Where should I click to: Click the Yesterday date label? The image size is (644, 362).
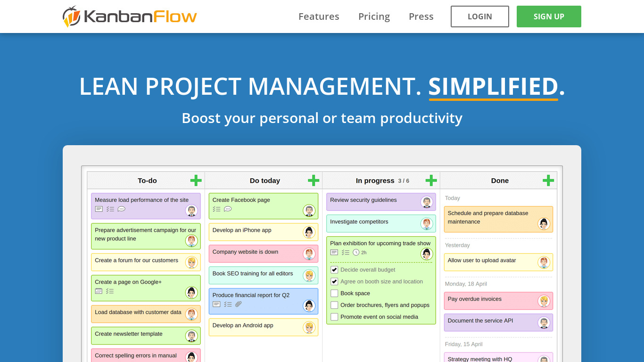(457, 245)
